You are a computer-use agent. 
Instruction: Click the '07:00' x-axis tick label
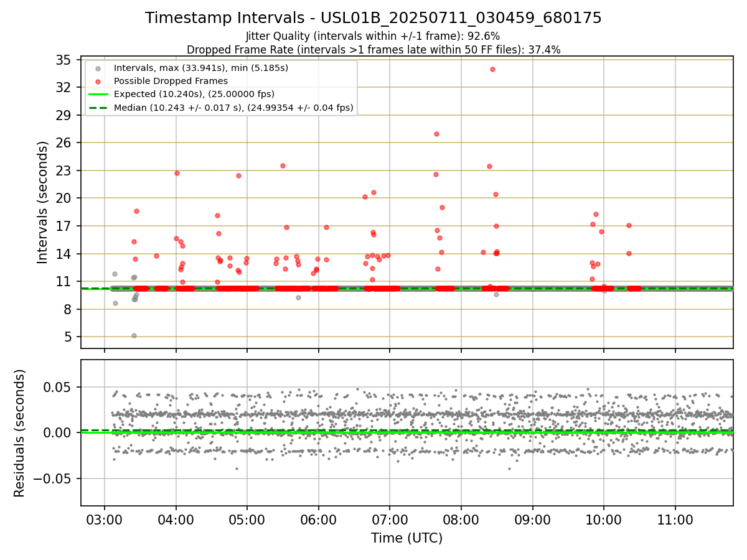pyautogui.click(x=390, y=519)
